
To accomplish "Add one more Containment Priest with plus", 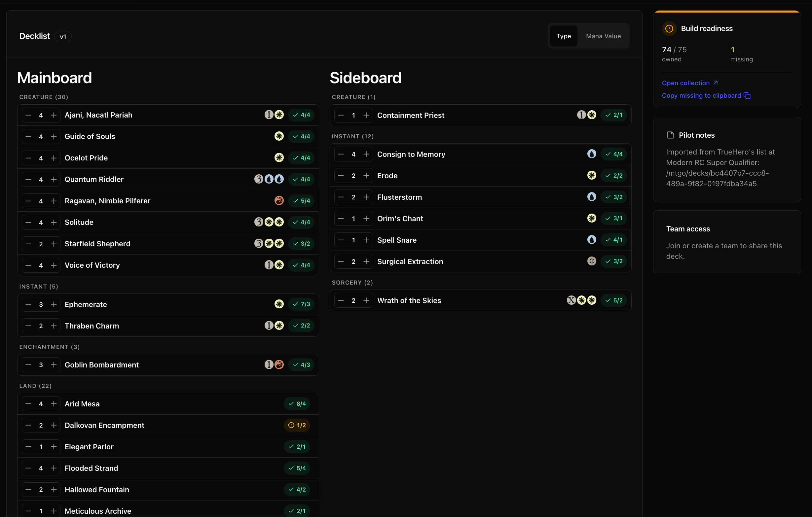I will click(366, 115).
